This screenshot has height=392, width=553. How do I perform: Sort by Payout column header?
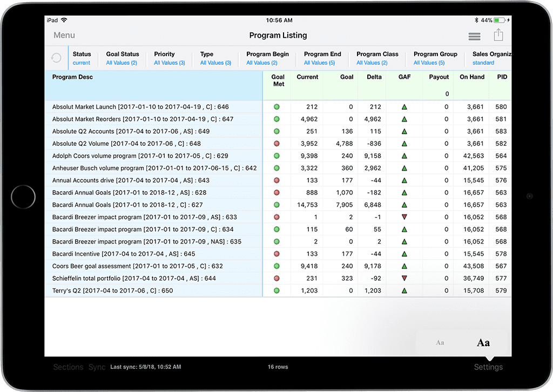439,77
